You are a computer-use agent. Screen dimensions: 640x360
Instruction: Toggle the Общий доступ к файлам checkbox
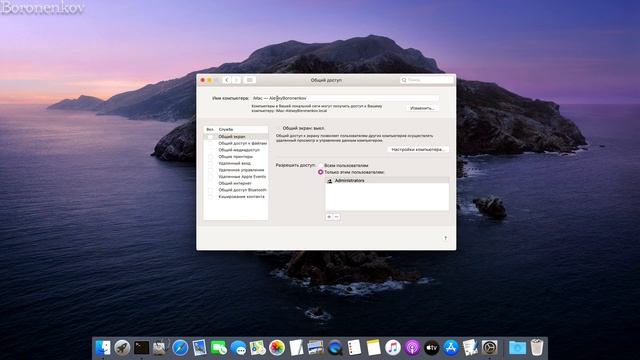pos(210,143)
